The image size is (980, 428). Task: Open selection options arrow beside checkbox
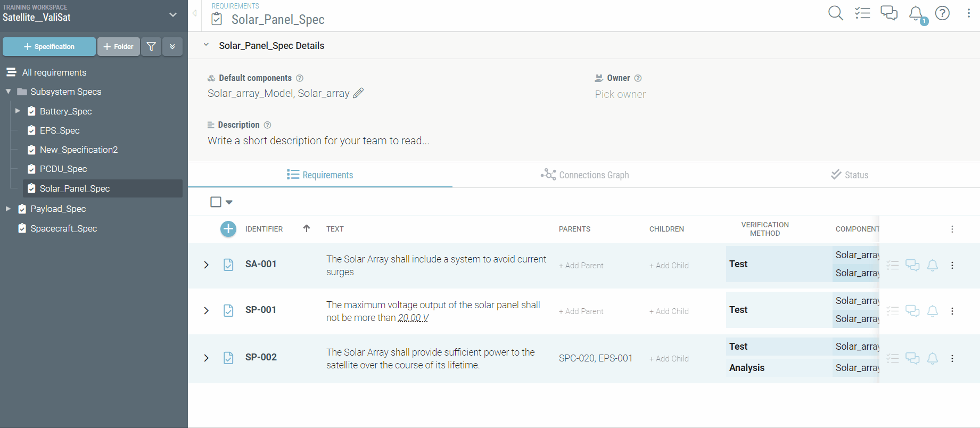click(x=229, y=202)
